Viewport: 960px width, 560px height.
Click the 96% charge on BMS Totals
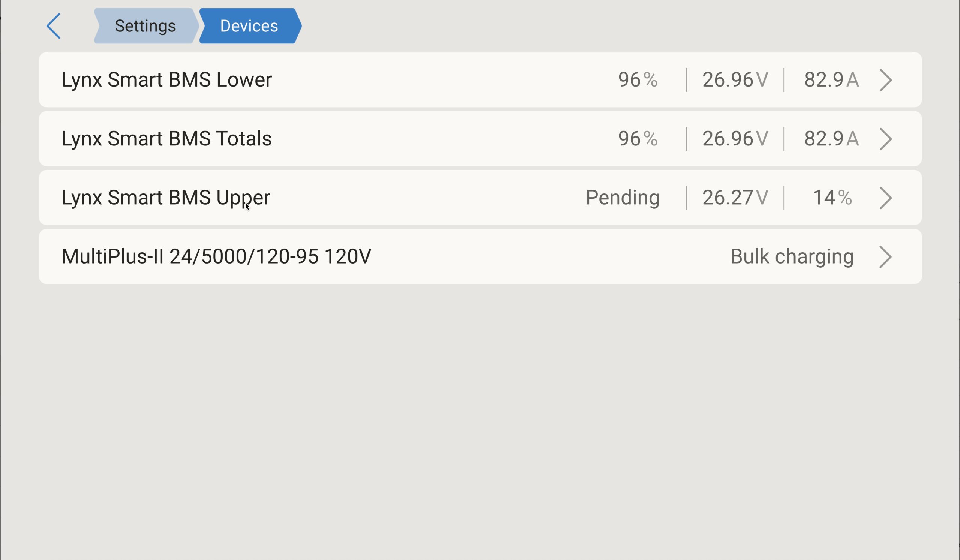point(638,139)
